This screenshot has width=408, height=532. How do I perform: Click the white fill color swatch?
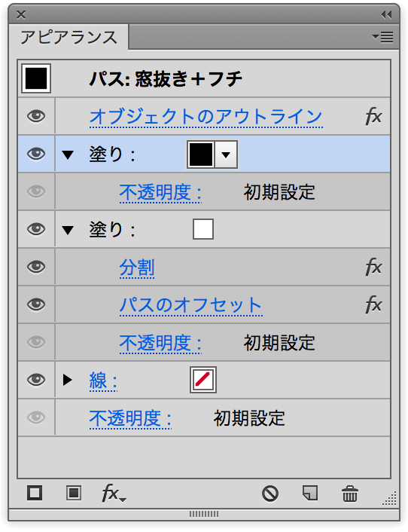pyautogui.click(x=203, y=229)
